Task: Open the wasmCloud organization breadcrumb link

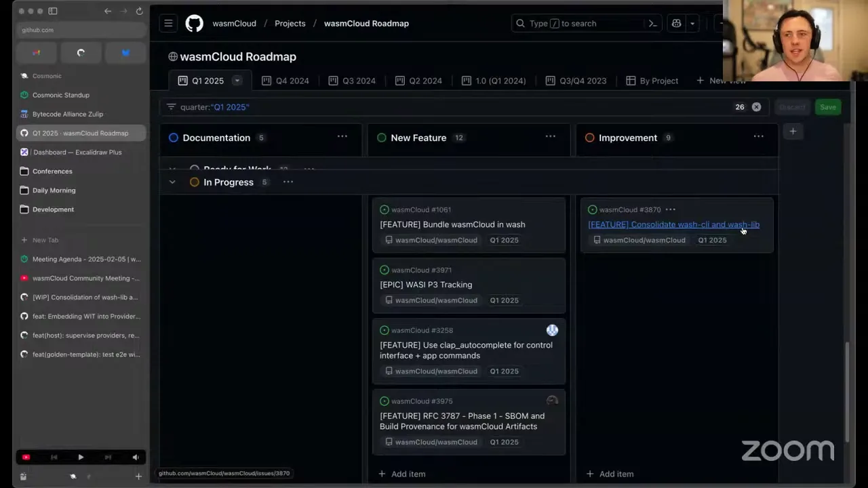Action: (x=234, y=23)
